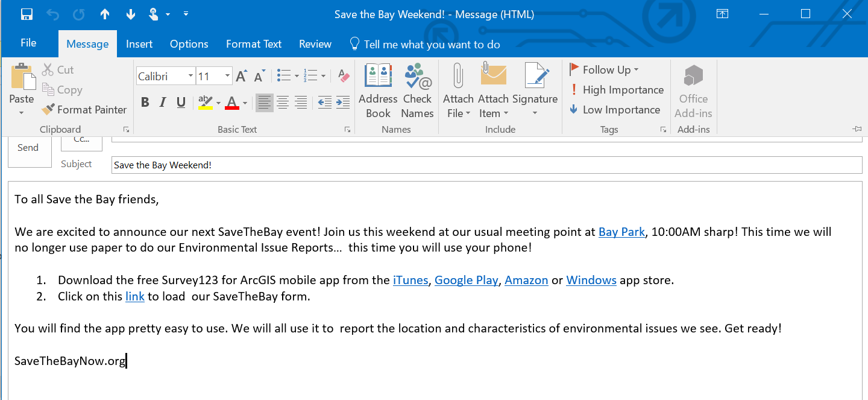Open the File tab
Viewport: 868px width, 400px height.
click(28, 43)
